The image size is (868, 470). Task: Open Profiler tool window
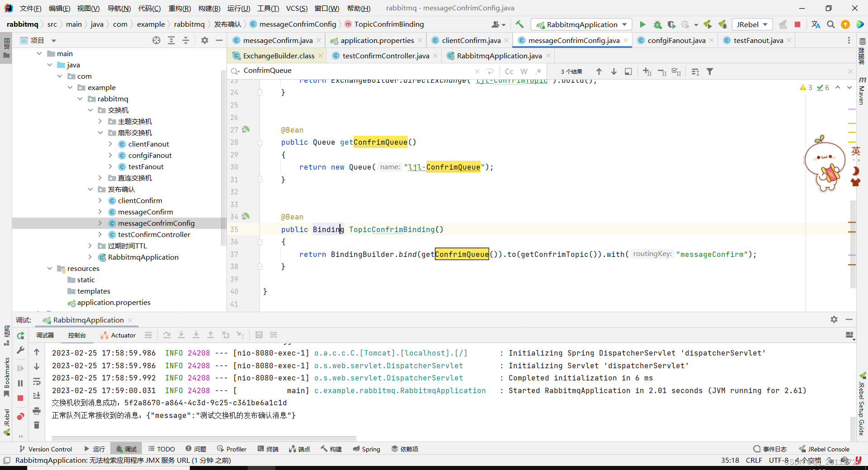(x=231, y=449)
